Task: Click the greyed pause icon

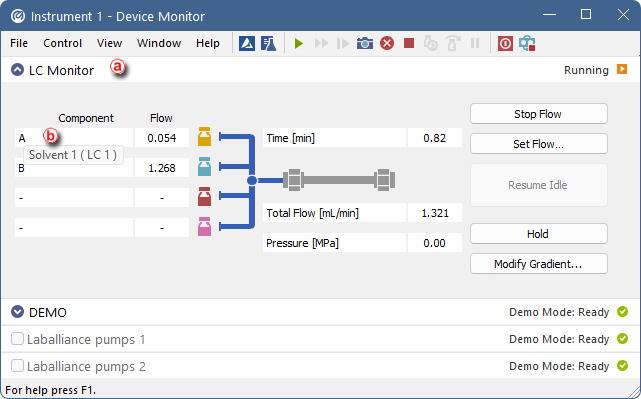Action: click(475, 43)
